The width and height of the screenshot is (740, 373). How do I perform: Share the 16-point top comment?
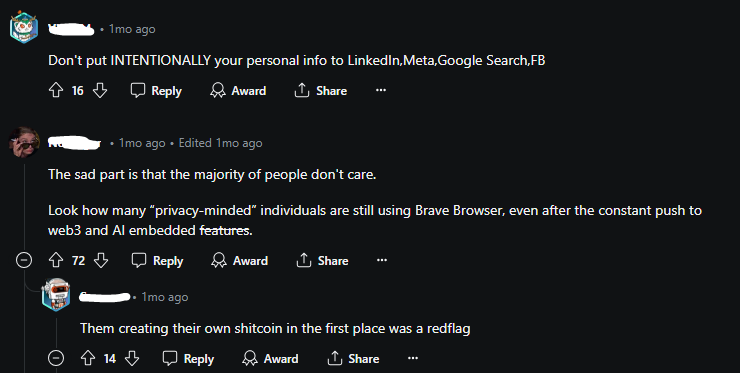pos(321,90)
